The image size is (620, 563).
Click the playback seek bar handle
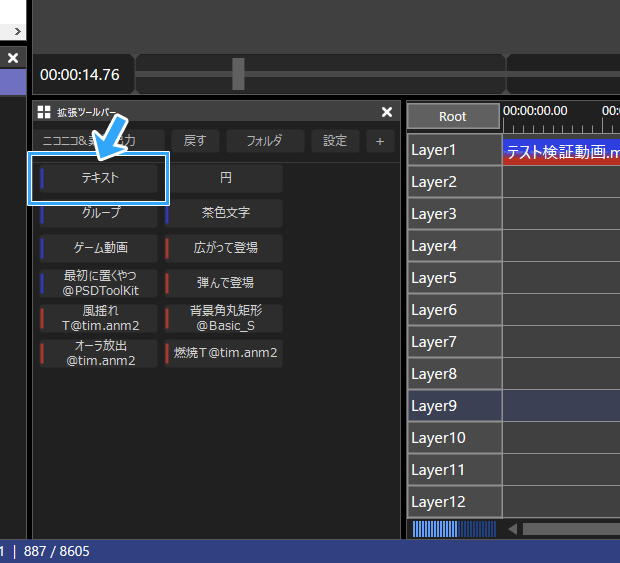[x=238, y=74]
